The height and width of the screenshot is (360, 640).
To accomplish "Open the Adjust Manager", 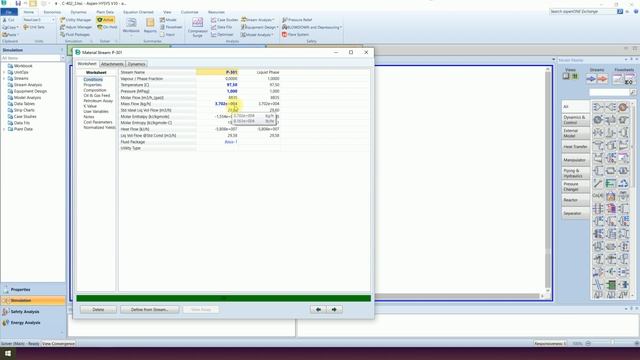I will tap(76, 27).
